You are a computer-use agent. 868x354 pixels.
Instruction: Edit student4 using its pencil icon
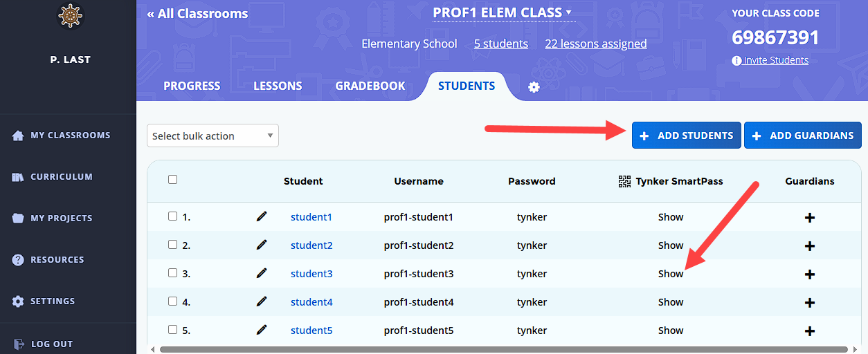pos(261,301)
